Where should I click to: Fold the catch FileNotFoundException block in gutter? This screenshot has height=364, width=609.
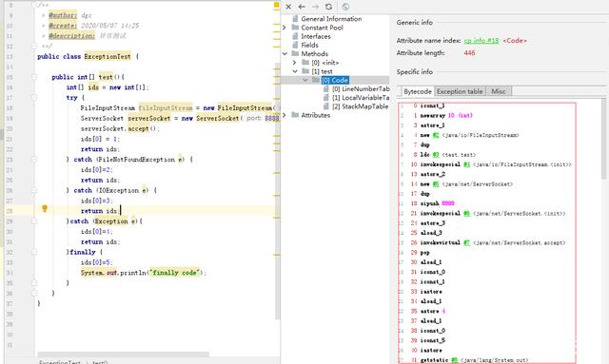click(34, 159)
